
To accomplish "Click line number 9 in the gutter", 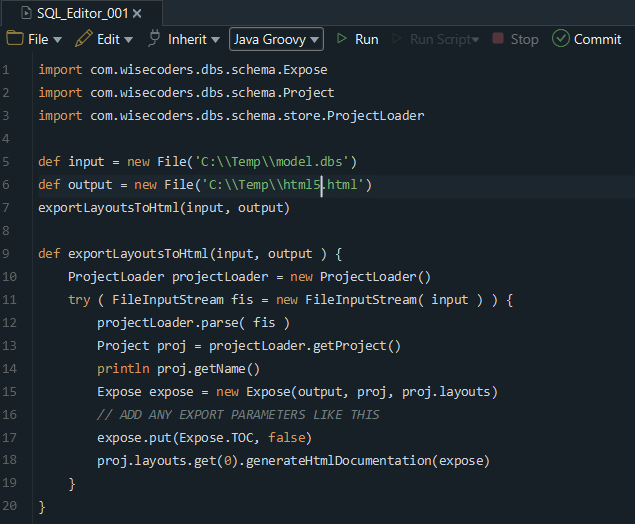I will pyautogui.click(x=6, y=254).
